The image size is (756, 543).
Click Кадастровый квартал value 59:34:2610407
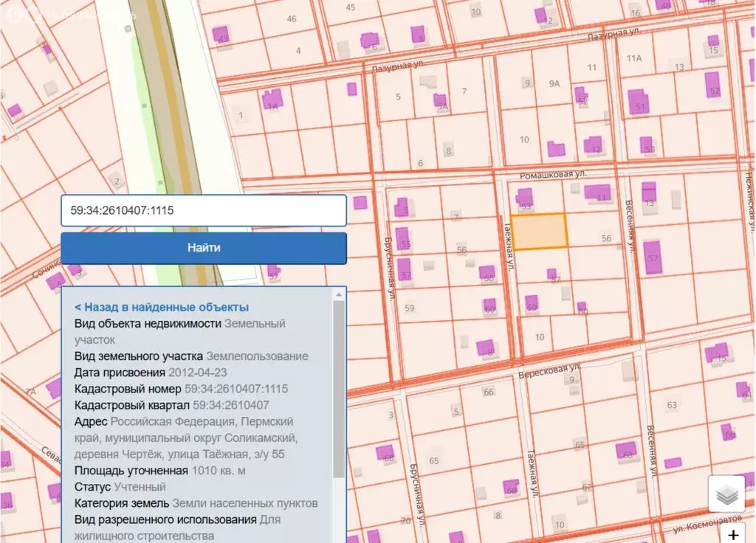point(231,406)
